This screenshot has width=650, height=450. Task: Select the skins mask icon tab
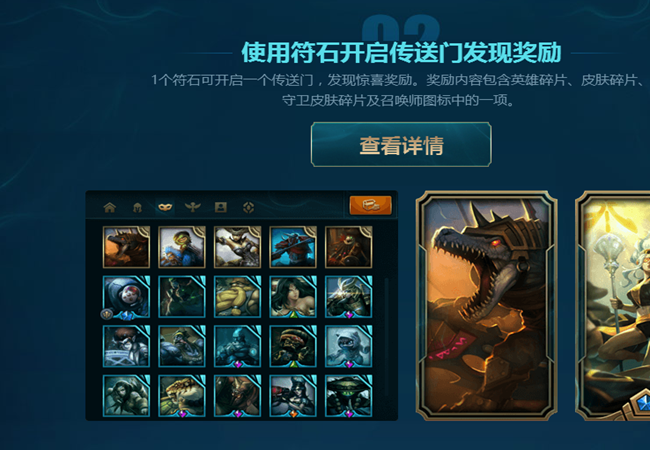[165, 207]
